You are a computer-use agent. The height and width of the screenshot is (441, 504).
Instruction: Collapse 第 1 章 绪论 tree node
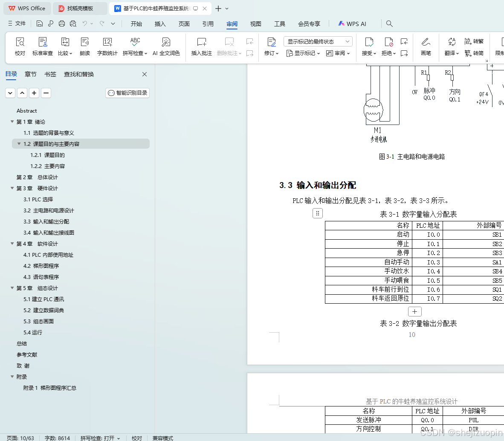click(12, 122)
